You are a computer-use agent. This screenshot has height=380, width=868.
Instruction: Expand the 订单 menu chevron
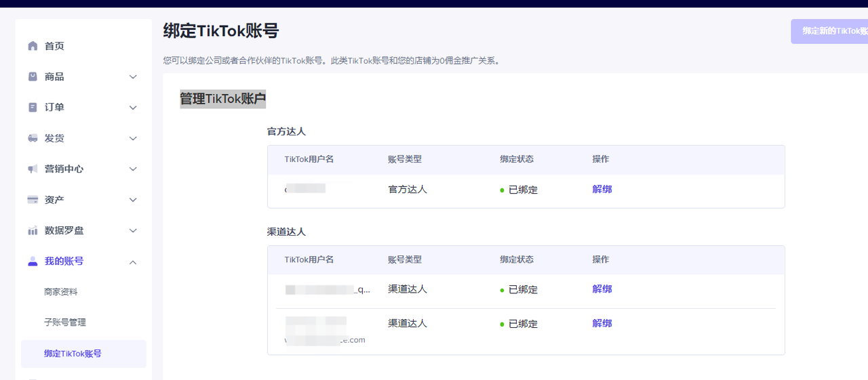click(x=133, y=108)
